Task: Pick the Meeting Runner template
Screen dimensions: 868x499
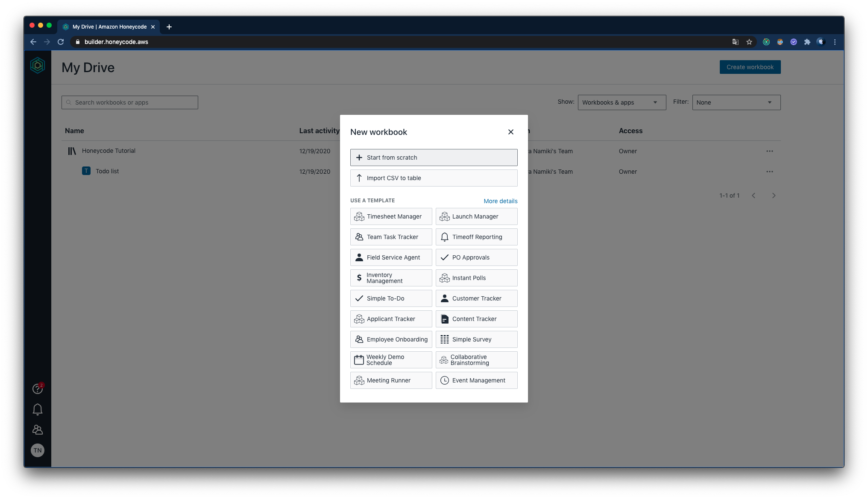Action: pos(391,380)
